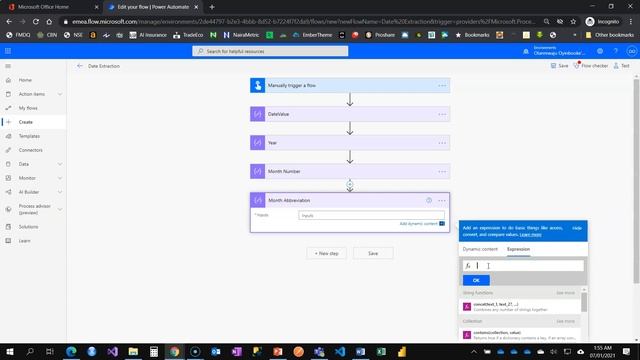Expand the Data menu in sidebar
Screen dimensions: 640x360
pos(60,164)
